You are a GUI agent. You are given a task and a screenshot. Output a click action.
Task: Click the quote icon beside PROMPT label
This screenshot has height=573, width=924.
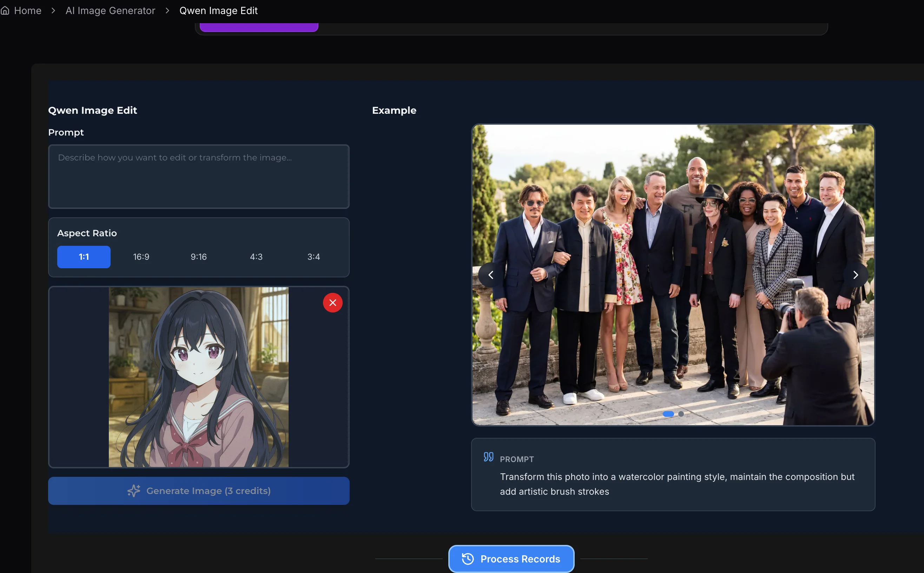pyautogui.click(x=488, y=457)
